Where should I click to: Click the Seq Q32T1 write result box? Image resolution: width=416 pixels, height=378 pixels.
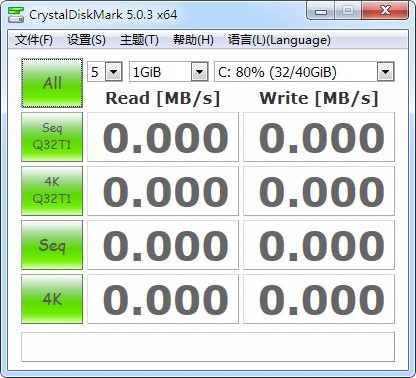319,137
